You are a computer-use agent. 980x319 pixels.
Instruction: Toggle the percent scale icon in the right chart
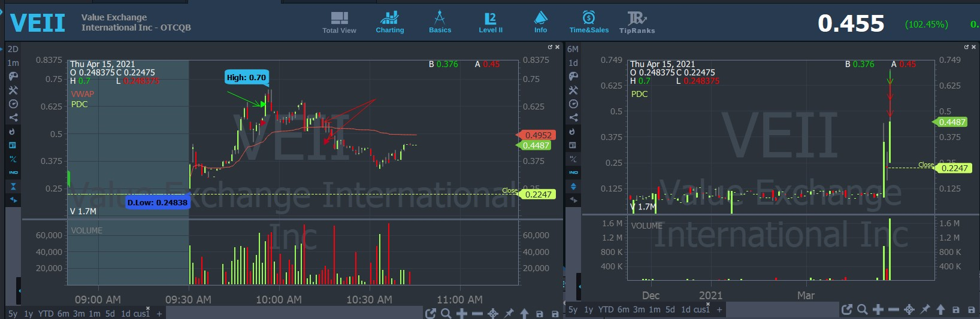[x=573, y=159]
